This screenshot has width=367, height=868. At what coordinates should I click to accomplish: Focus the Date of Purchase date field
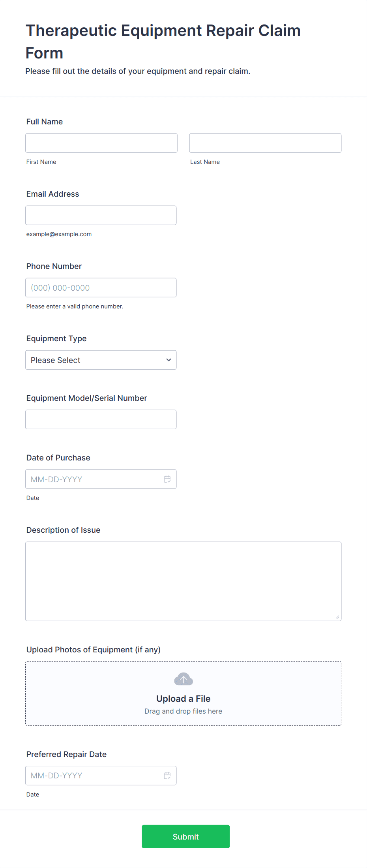point(101,479)
